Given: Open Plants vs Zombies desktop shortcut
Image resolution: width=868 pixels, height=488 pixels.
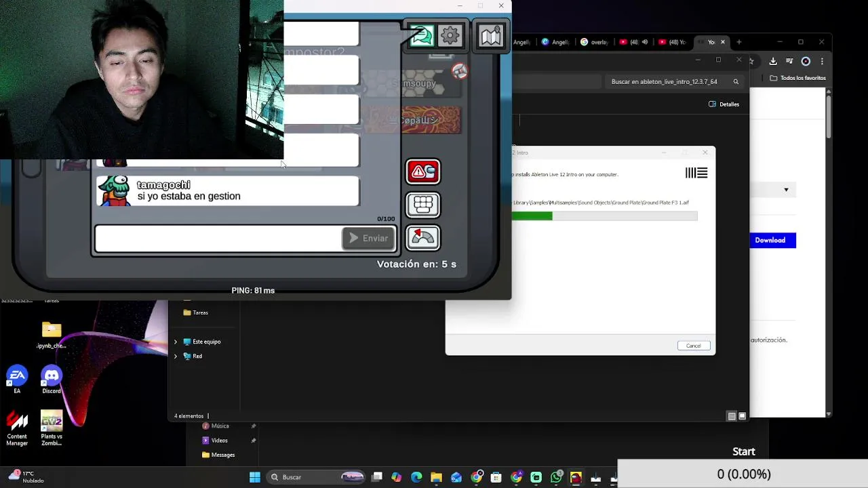Looking at the screenshot, I should pyautogui.click(x=52, y=428).
